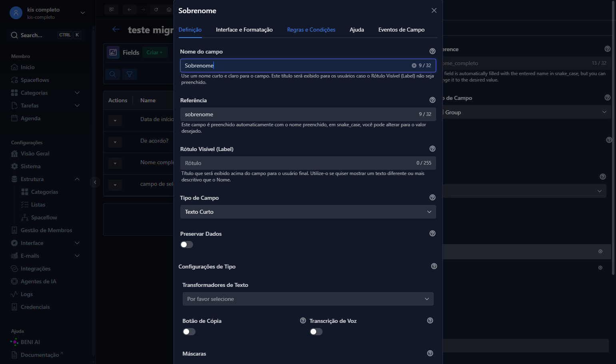Open the actions dropdown for De acordo? row

point(115,142)
